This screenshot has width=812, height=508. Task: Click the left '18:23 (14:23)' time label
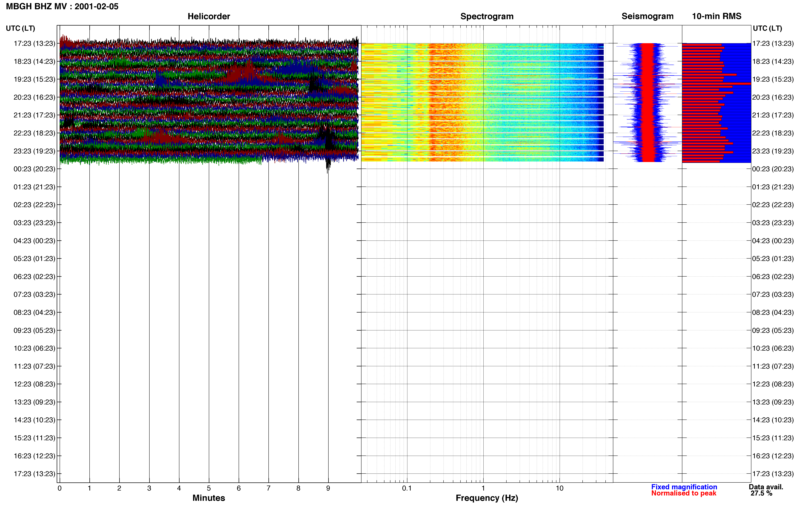point(34,61)
